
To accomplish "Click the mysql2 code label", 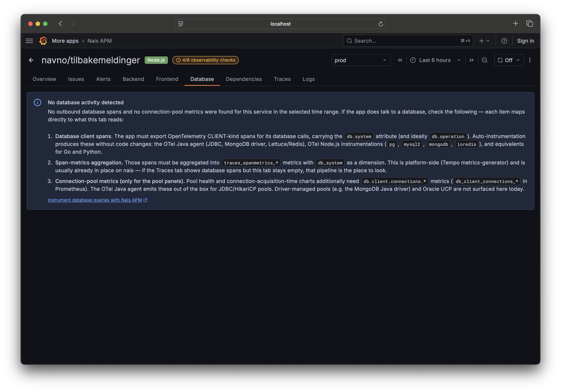I will (412, 144).
